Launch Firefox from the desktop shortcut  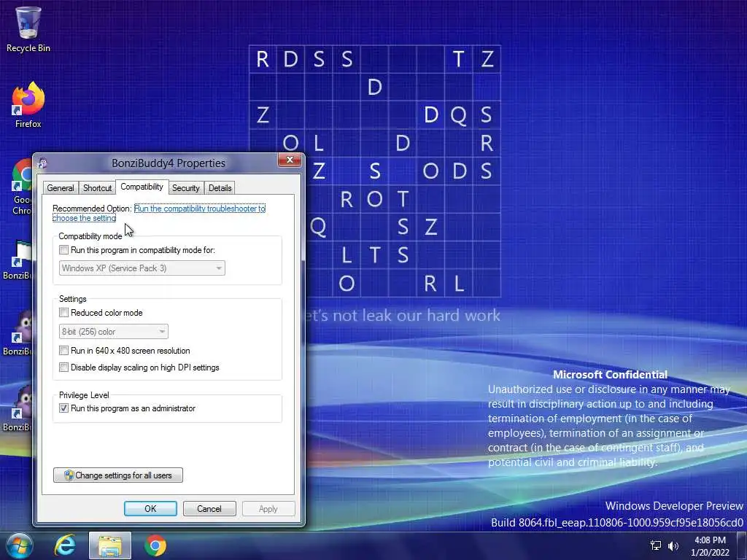tap(28, 105)
